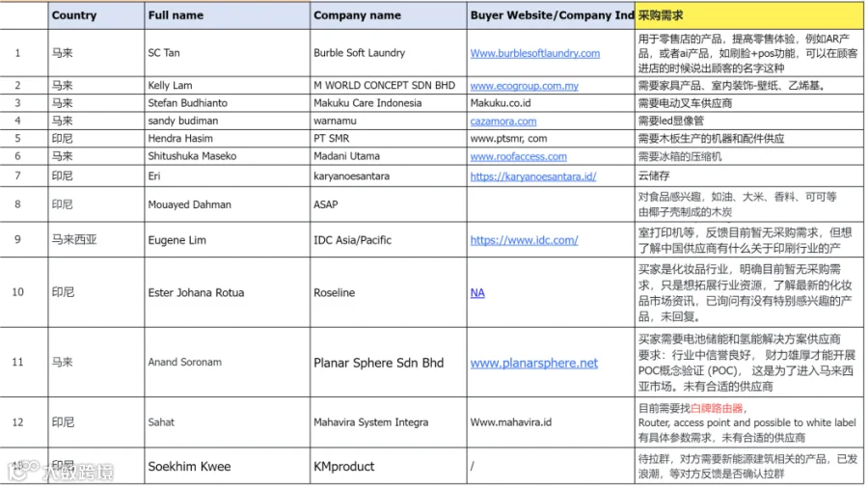Image resolution: width=868 pixels, height=488 pixels.
Task: Select the karyanoesantara company cell
Action: [x=389, y=176]
